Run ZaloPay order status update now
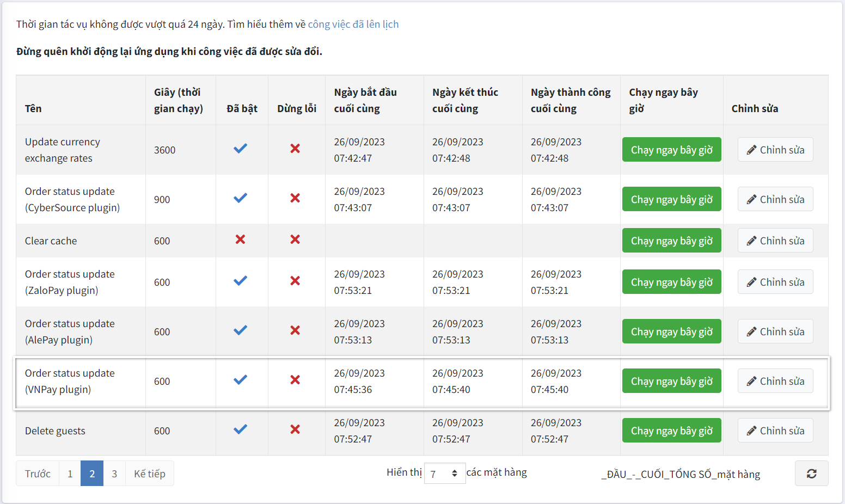The image size is (845, 504). tap(671, 282)
